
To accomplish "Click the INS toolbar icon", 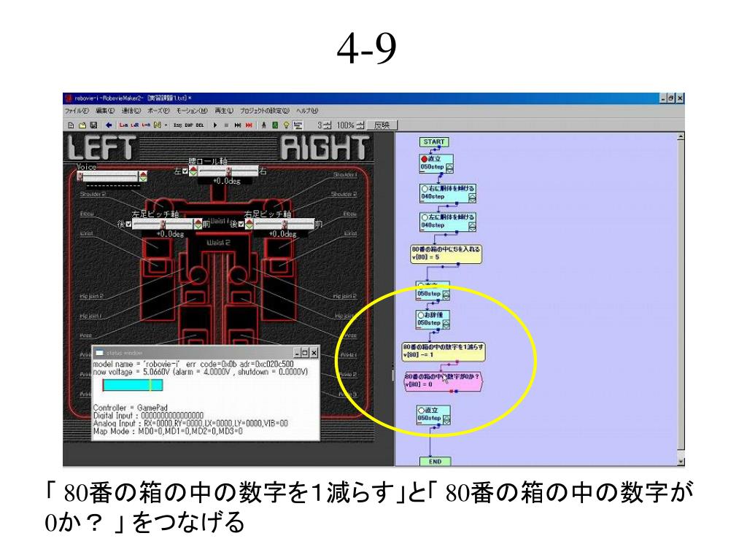I will point(178,125).
